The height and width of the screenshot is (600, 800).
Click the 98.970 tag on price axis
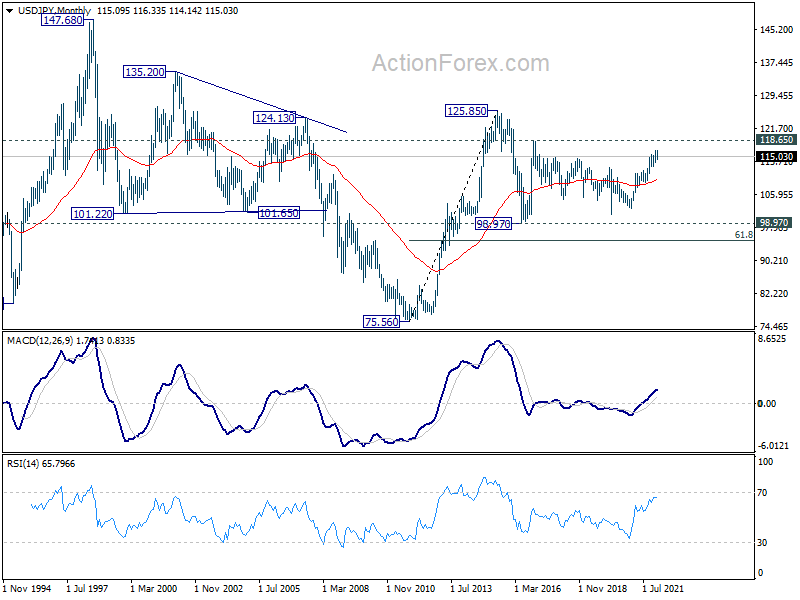click(777, 223)
